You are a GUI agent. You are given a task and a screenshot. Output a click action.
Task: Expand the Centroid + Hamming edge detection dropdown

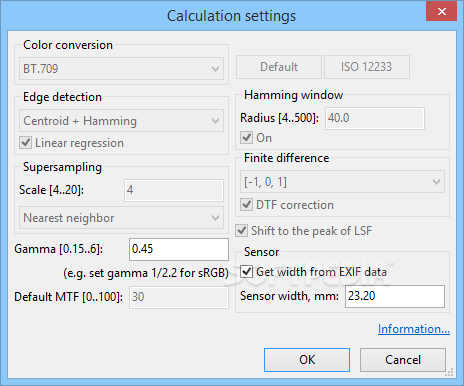pyautogui.click(x=121, y=121)
